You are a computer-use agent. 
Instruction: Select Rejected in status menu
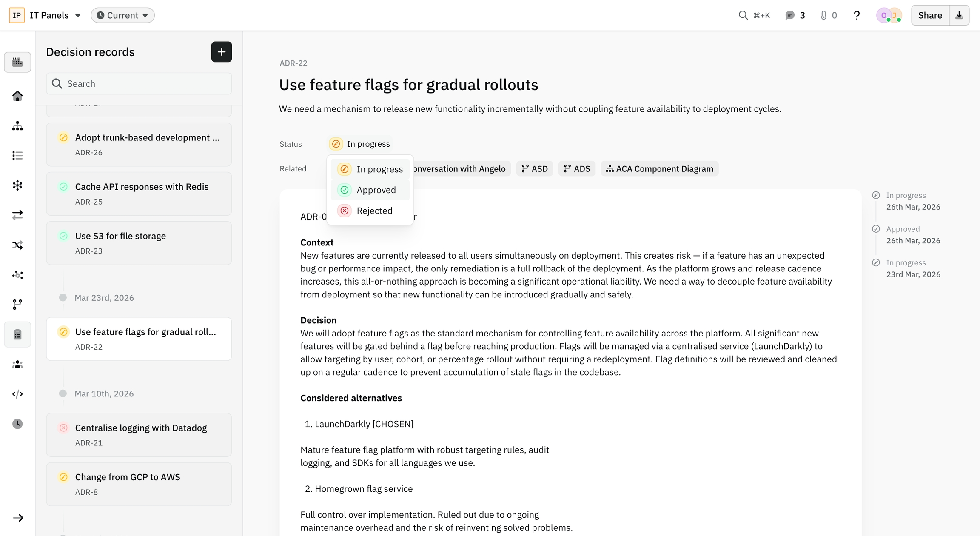pyautogui.click(x=370, y=211)
